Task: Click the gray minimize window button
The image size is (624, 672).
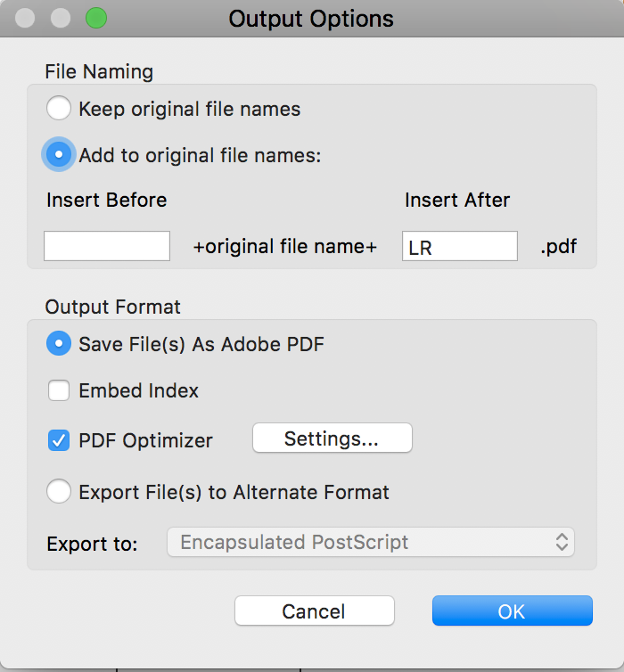Action: click(x=61, y=18)
